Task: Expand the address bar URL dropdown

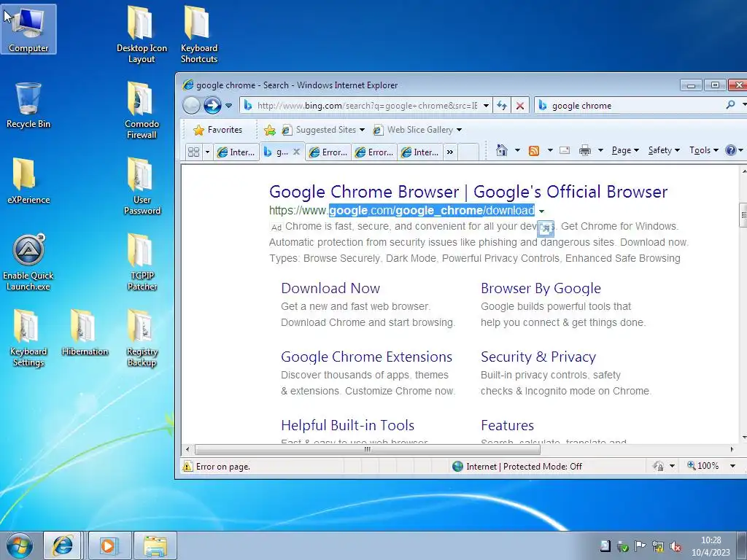Action: tap(486, 106)
